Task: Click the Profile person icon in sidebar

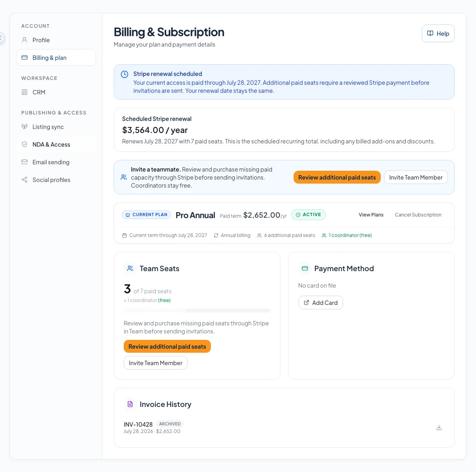Action: coord(25,40)
